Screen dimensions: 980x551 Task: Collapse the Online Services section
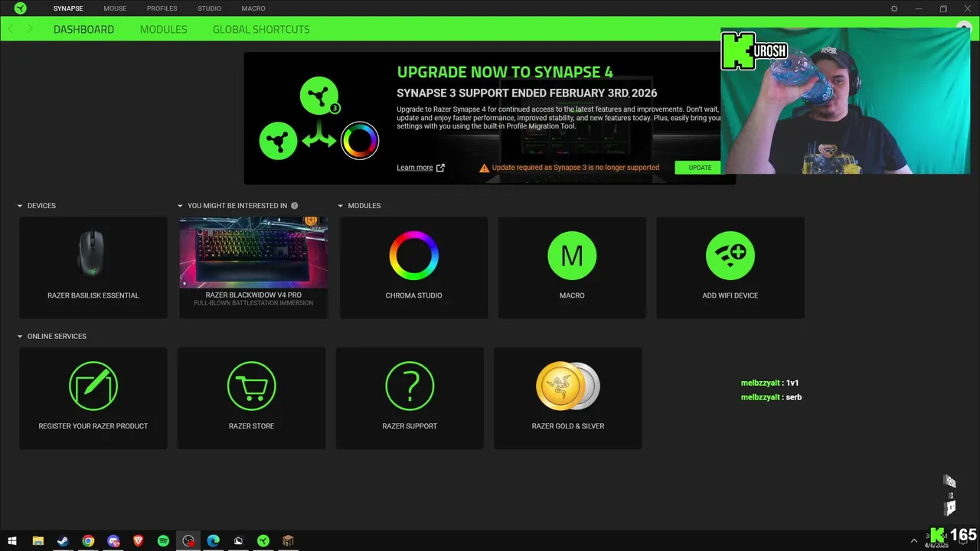(x=20, y=337)
